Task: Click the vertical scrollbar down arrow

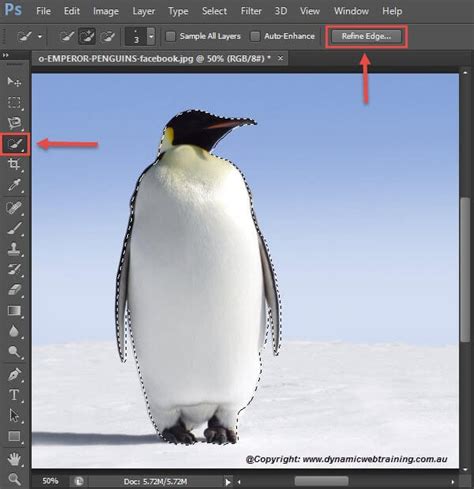Action: [x=465, y=469]
